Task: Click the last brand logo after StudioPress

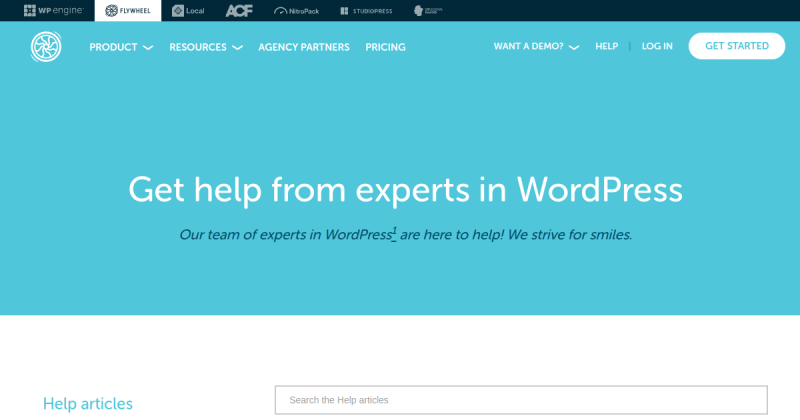Action: (x=428, y=11)
